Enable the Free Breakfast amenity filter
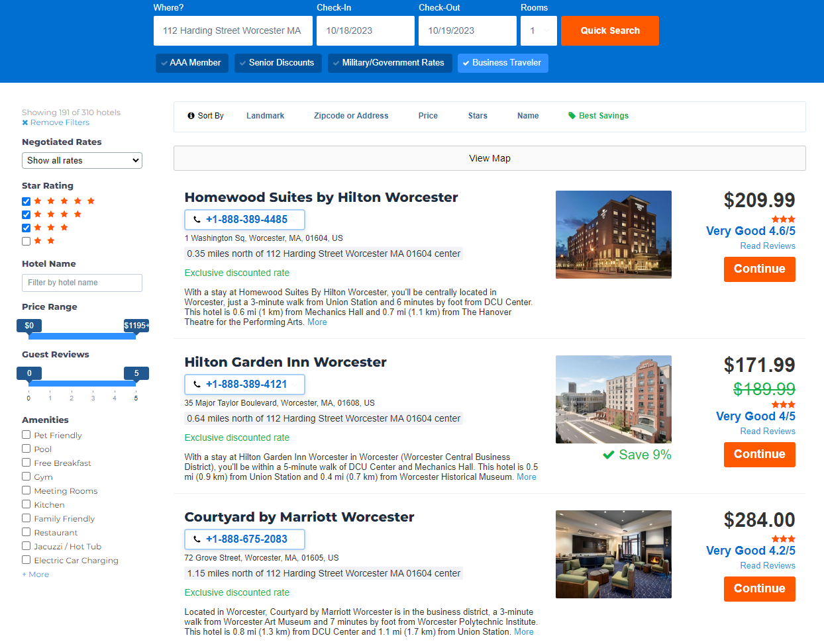824x644 pixels. (26, 463)
